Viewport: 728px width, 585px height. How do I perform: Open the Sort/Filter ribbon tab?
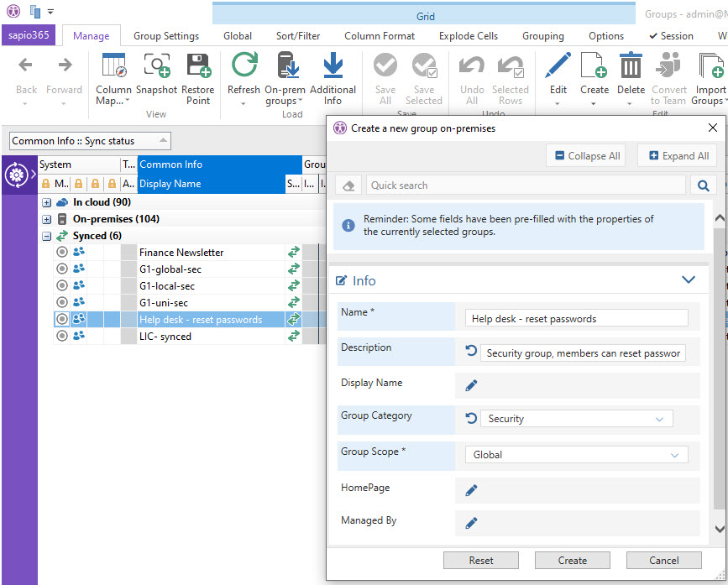298,36
